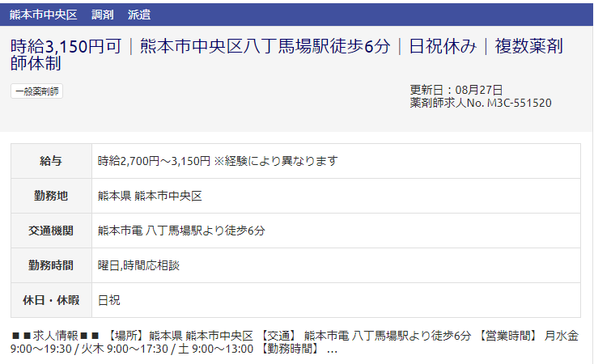Click the ■■求人情報■■ description paragraph
594x364 pixels.
[x=295, y=342]
